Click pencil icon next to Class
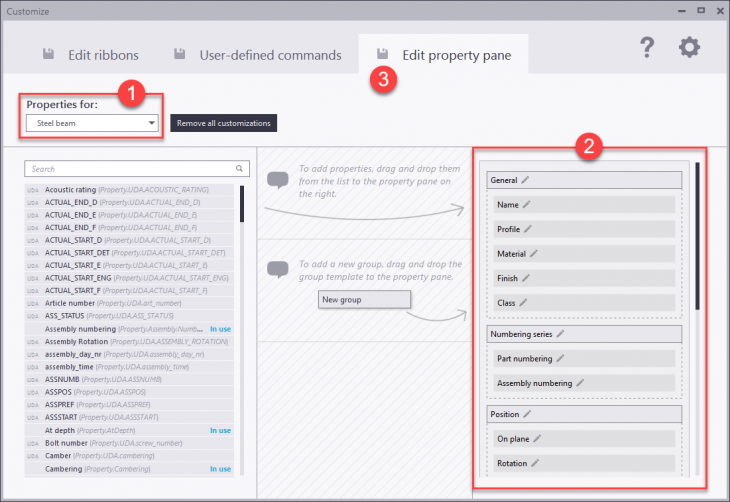 pyautogui.click(x=523, y=303)
